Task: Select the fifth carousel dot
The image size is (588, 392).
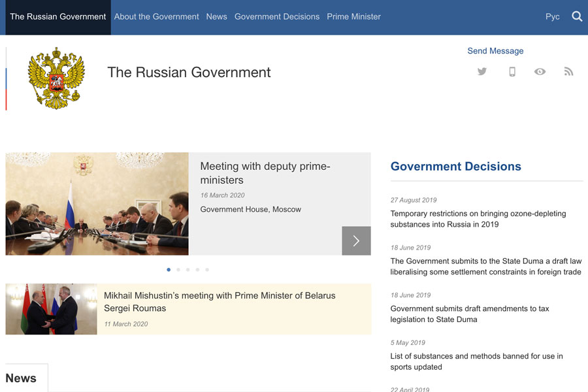Action: click(x=207, y=270)
